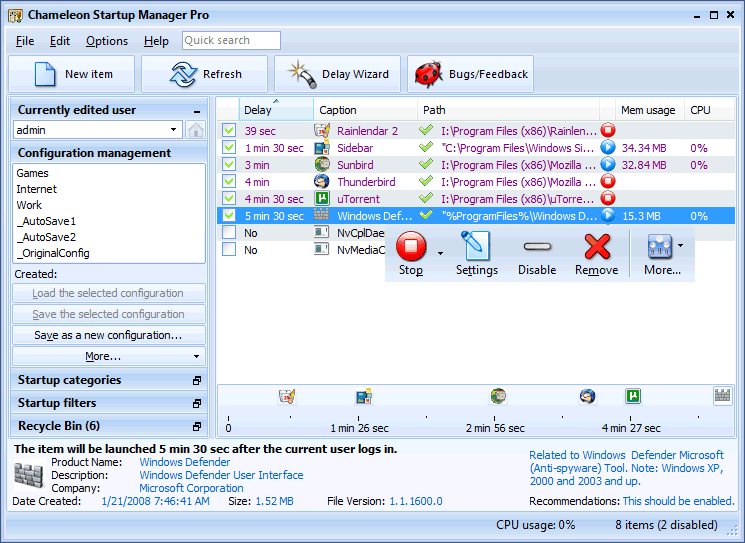
Task: Uncheck the Sidebar startup checkbox
Action: [229, 147]
